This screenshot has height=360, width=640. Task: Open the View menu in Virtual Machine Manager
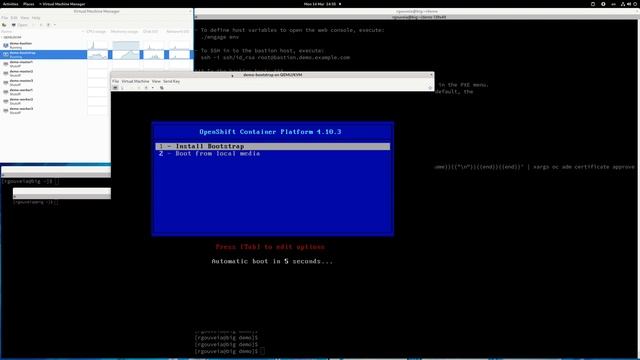[24, 18]
